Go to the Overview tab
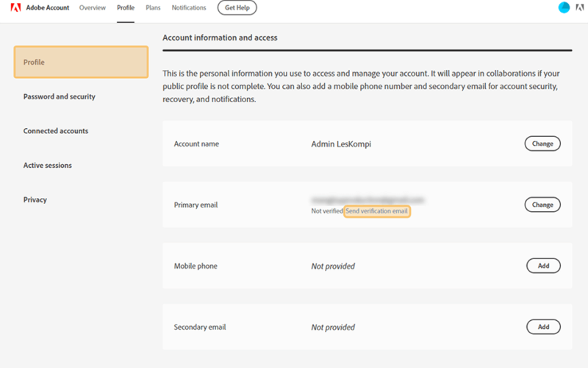Viewport: 588px width, 368px height. tap(93, 7)
